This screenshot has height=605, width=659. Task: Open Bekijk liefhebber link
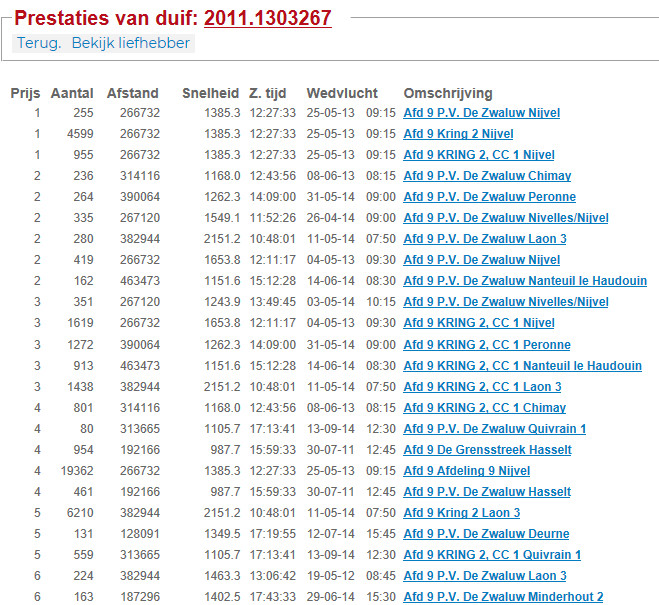[x=131, y=43]
